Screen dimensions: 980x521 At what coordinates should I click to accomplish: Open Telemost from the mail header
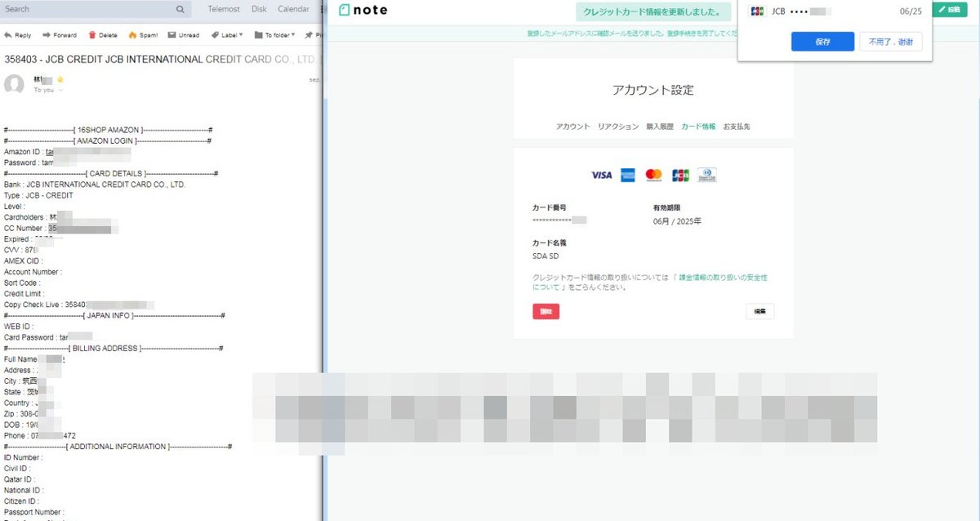click(224, 10)
